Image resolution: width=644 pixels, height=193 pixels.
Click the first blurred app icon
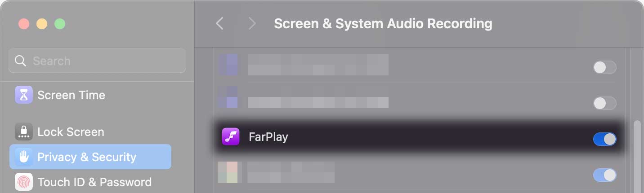pyautogui.click(x=228, y=65)
